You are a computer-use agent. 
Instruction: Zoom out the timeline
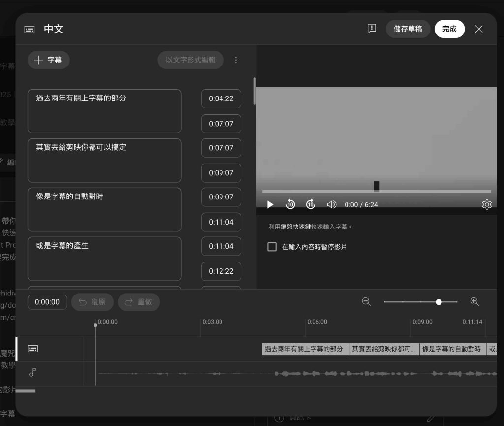366,302
